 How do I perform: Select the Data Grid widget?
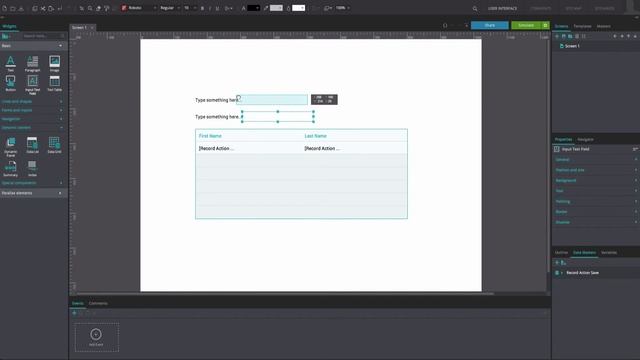point(54,145)
